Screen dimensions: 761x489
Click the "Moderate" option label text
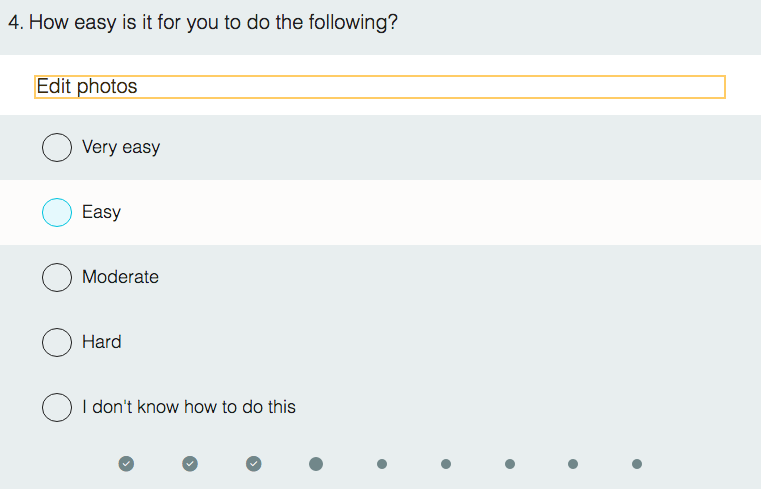120,277
